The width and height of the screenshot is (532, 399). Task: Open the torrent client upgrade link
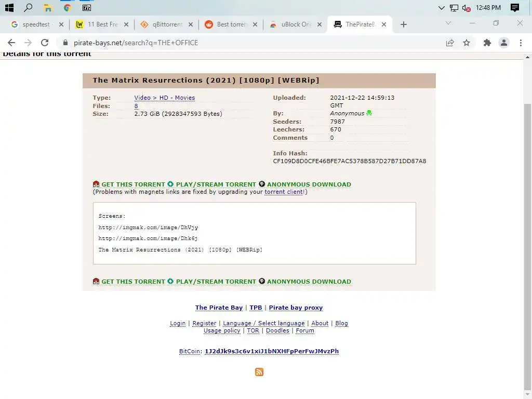(284, 192)
